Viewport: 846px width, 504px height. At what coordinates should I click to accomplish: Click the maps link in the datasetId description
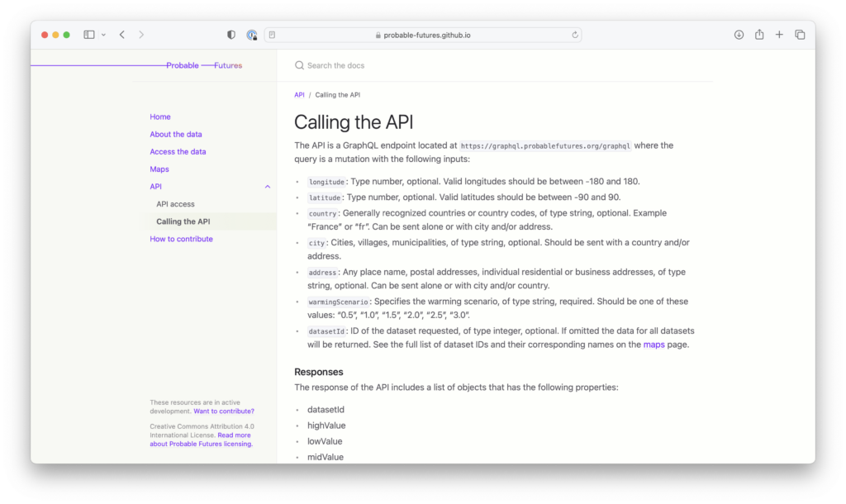(654, 345)
